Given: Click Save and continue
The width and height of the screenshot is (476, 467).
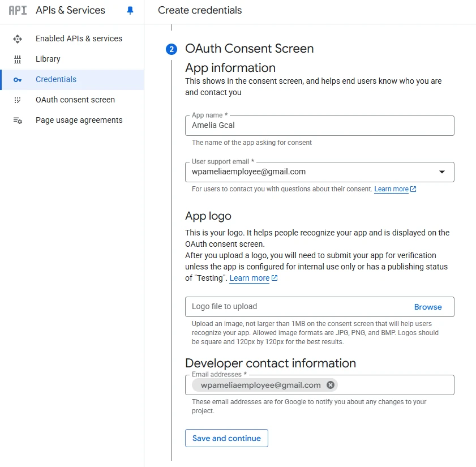Looking at the screenshot, I should pyautogui.click(x=226, y=438).
